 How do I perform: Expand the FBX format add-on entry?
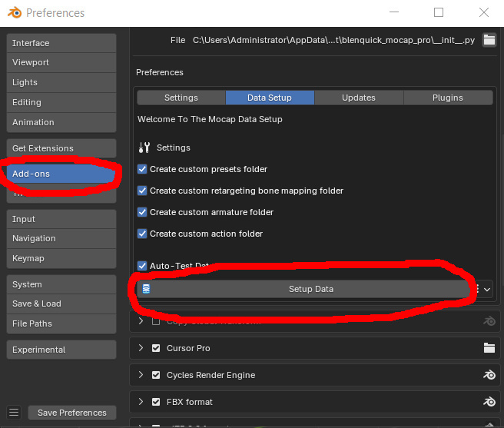coord(141,402)
